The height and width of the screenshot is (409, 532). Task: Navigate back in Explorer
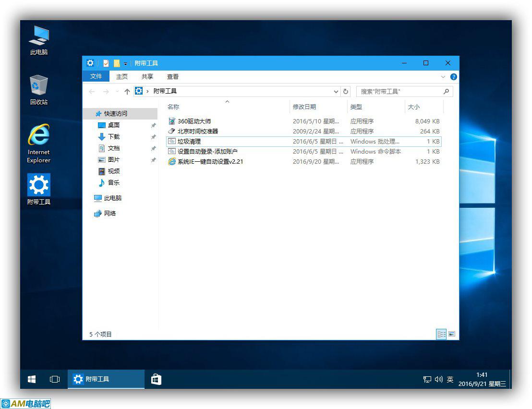click(x=92, y=91)
